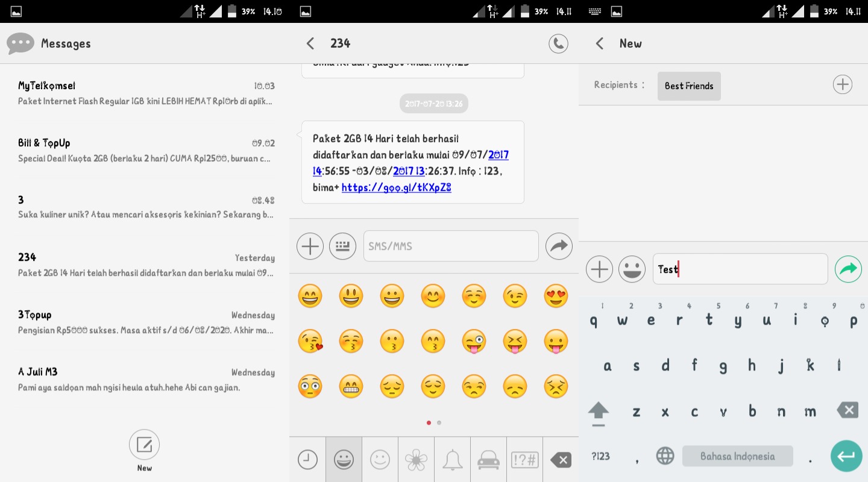Select the Best Friends recipient chip
Screen dimensions: 868x482
point(689,86)
